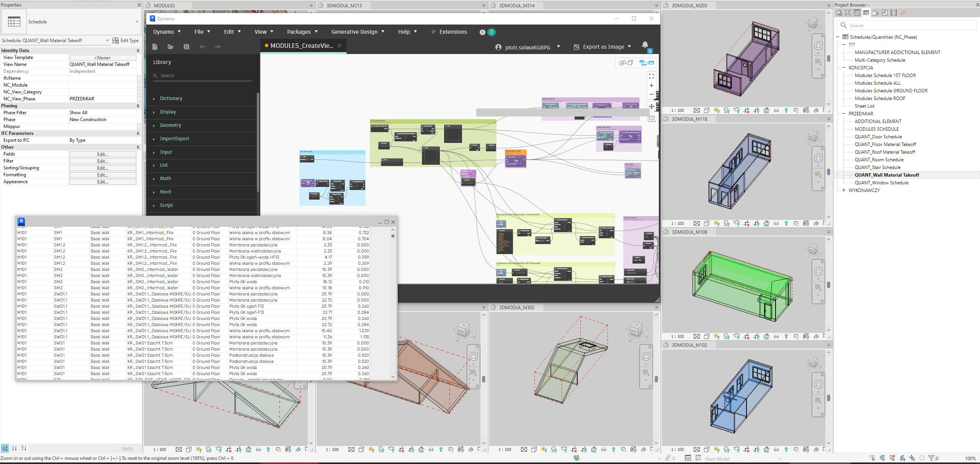This screenshot has height=464, width=980.
Task: Click the Project Browser home views icon
Action: coord(839,13)
